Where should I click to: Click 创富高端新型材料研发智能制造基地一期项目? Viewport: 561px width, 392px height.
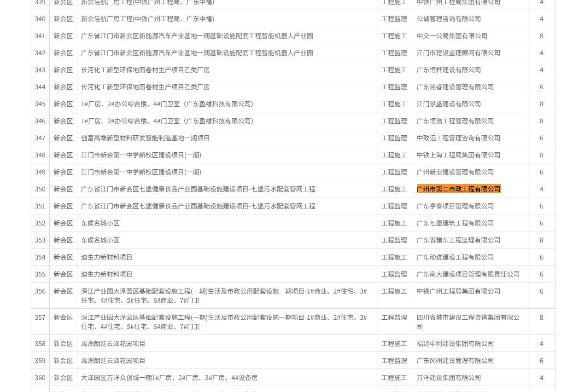click(146, 138)
